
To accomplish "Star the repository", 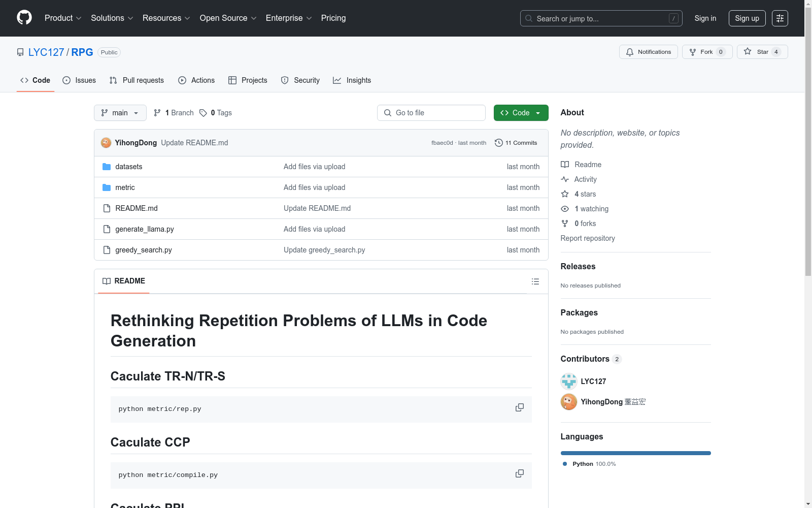I will pos(762,52).
